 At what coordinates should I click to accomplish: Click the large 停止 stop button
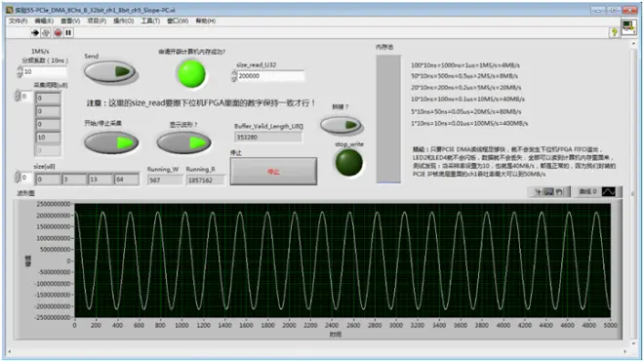tap(273, 172)
